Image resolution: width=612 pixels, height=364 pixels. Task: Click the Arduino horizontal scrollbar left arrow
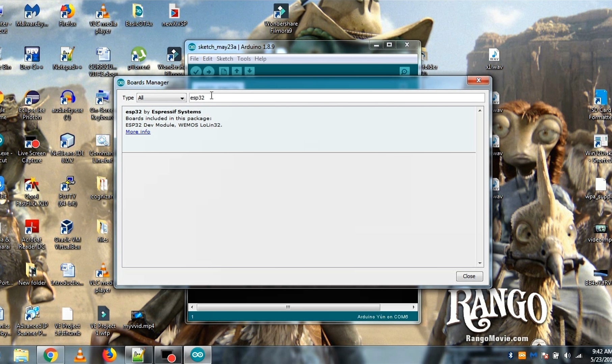[x=192, y=307]
